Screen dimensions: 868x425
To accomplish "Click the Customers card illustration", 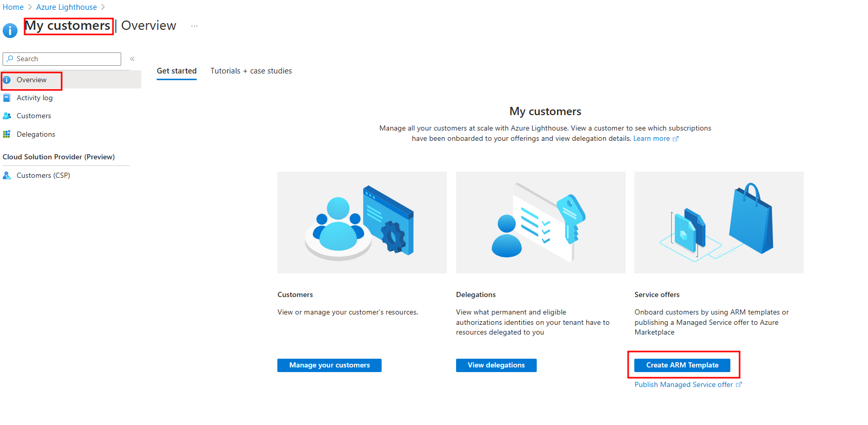I will point(362,223).
